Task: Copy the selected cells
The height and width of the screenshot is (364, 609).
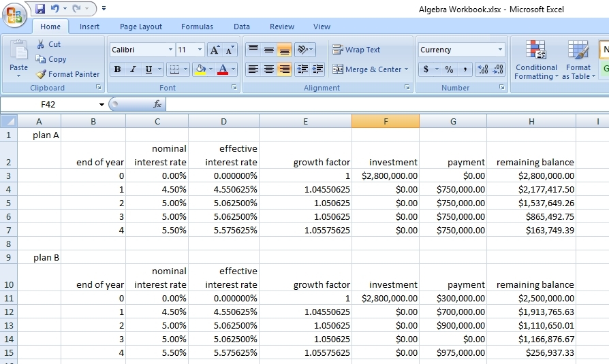Action: coord(51,59)
